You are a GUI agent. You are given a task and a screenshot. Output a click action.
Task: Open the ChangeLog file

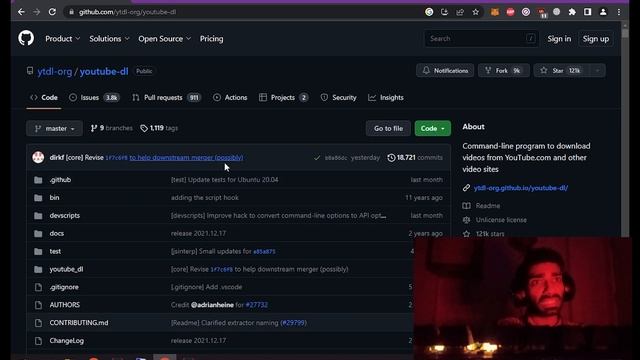pos(67,341)
